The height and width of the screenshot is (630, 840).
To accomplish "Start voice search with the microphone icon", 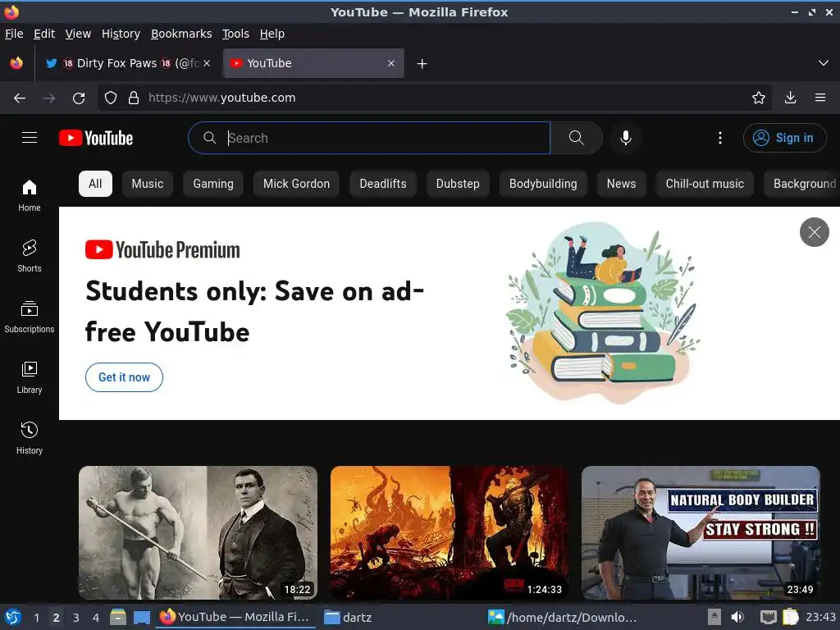I will point(625,138).
